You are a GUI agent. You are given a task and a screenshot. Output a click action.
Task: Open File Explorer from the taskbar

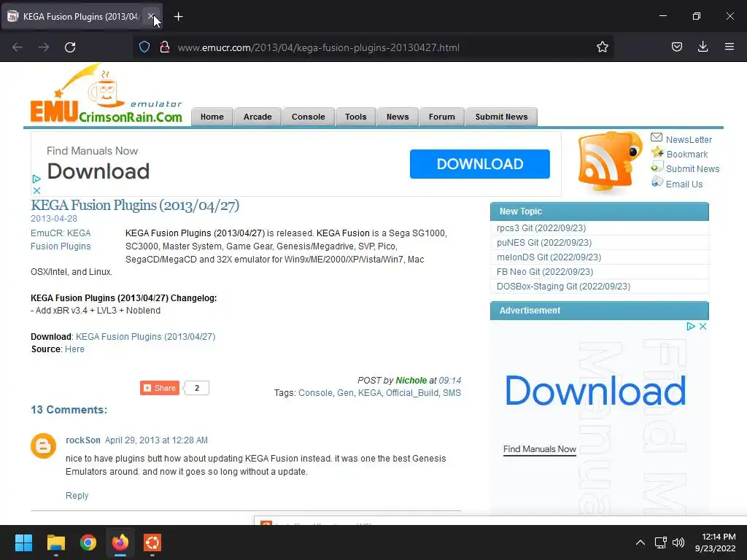point(55,542)
